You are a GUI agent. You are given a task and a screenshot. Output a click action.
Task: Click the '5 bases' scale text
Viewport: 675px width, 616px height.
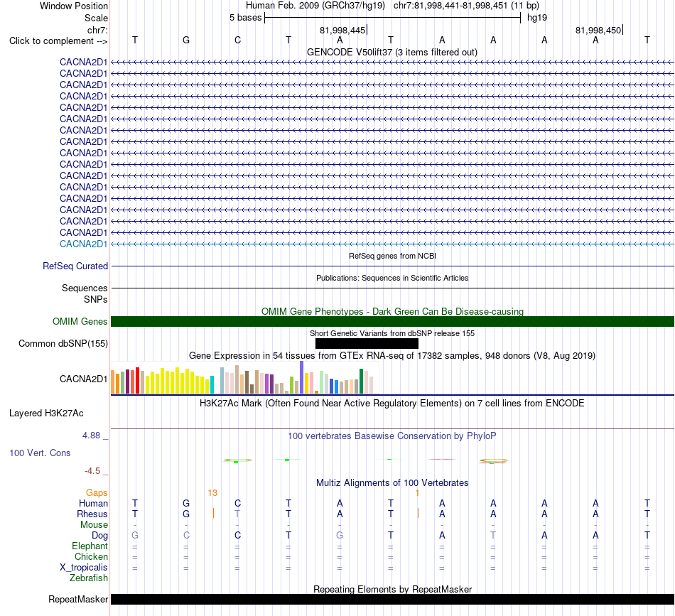click(245, 18)
